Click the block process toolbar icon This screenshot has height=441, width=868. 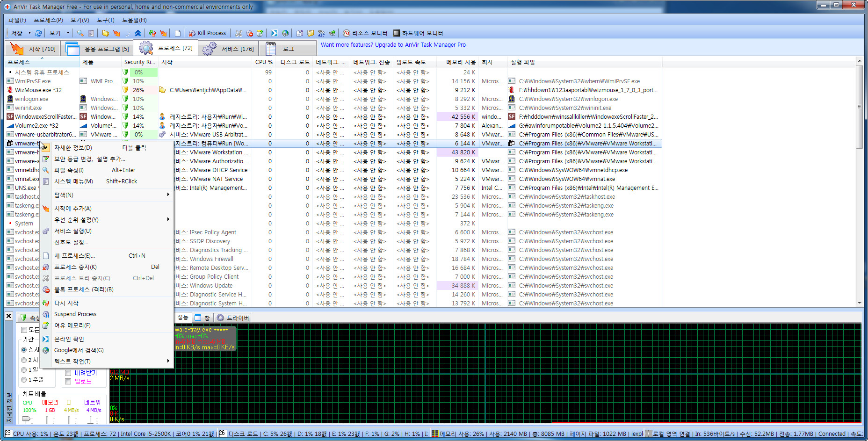(x=249, y=33)
